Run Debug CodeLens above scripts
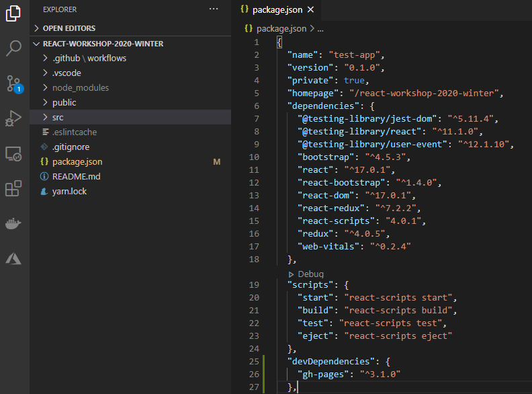The width and height of the screenshot is (532, 394). click(310, 274)
